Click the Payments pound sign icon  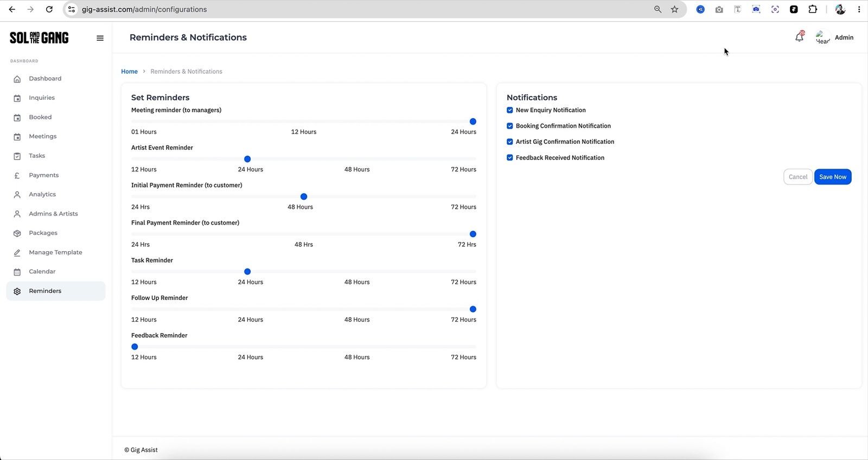(x=17, y=175)
